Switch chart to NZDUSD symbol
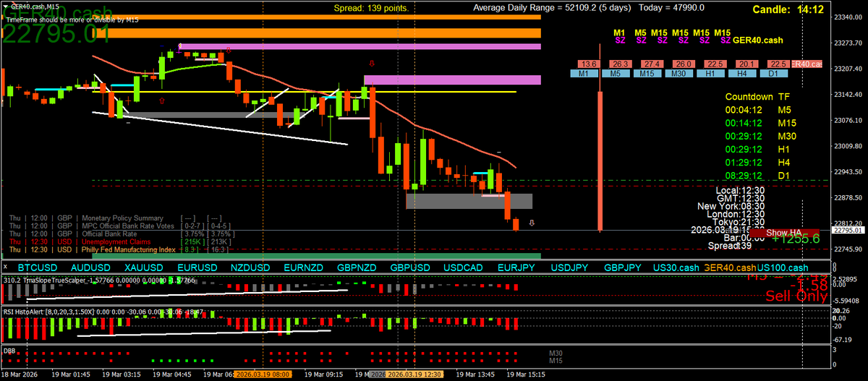Viewport: 868px width, 381px height. pyautogui.click(x=250, y=267)
